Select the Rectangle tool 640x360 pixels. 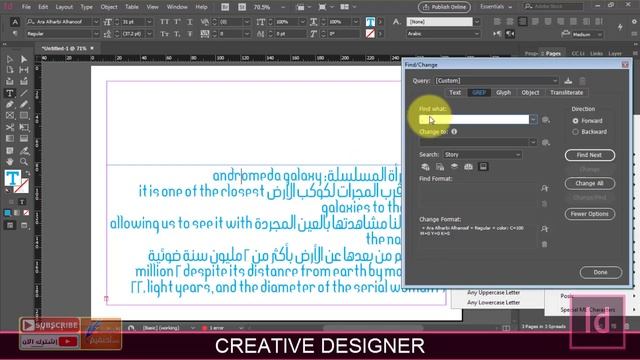click(x=24, y=116)
